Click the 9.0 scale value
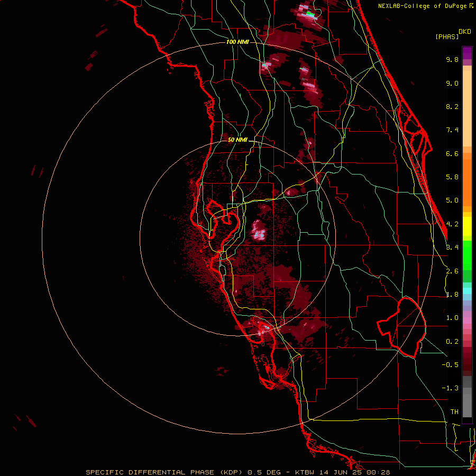 [x=452, y=83]
